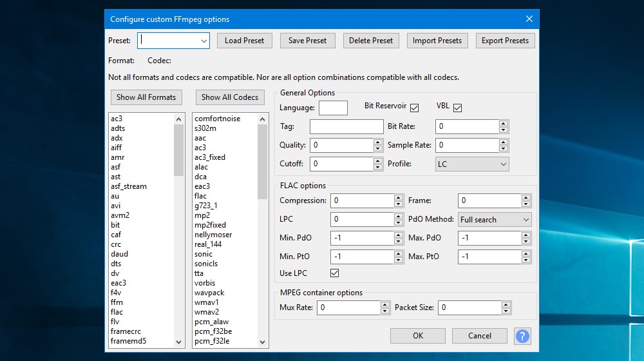Click Delete Preset button
Screen dimensions: 644x361
pyautogui.click(x=371, y=41)
